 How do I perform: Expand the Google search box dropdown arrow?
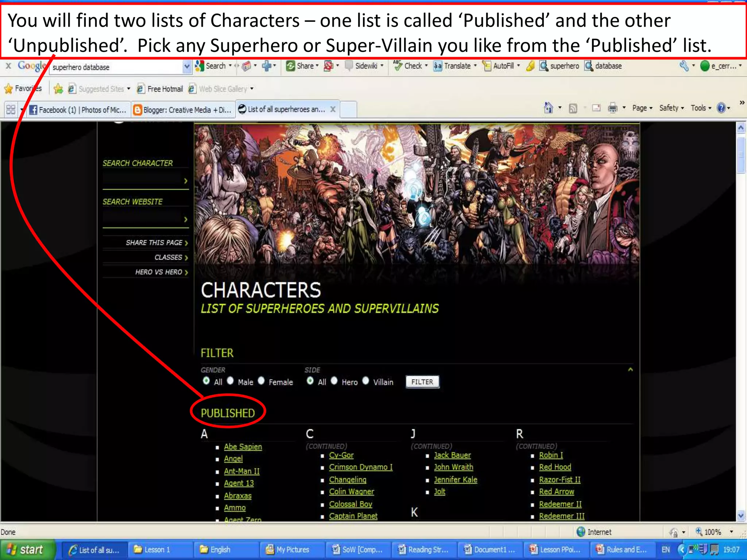[x=187, y=67]
